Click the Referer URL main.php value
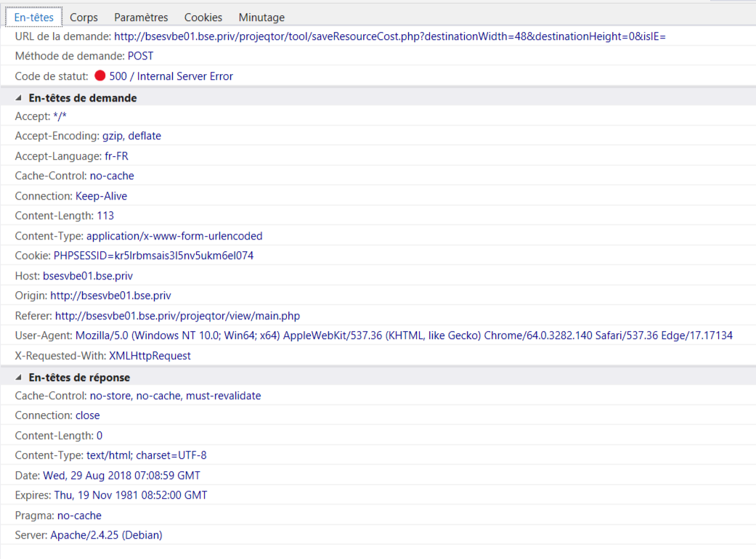This screenshot has height=559, width=756. pos(177,316)
